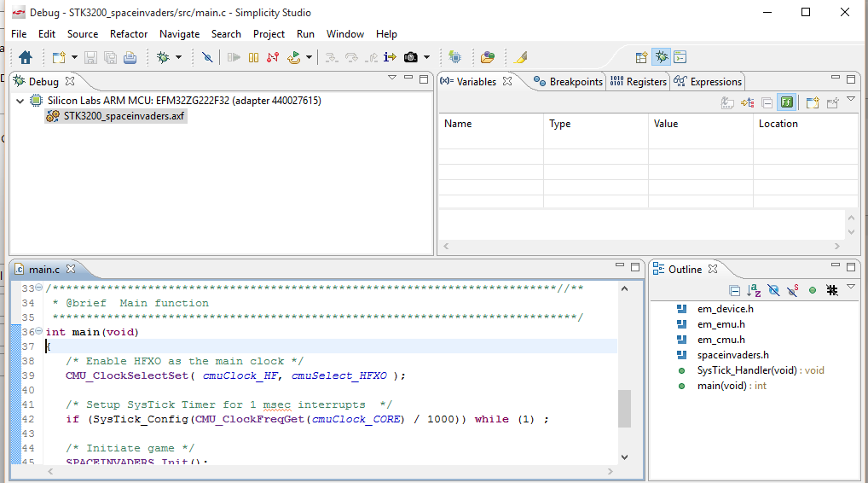Toggle Show Type Names in Variables toolbar
This screenshot has height=483, width=868.
click(x=727, y=102)
